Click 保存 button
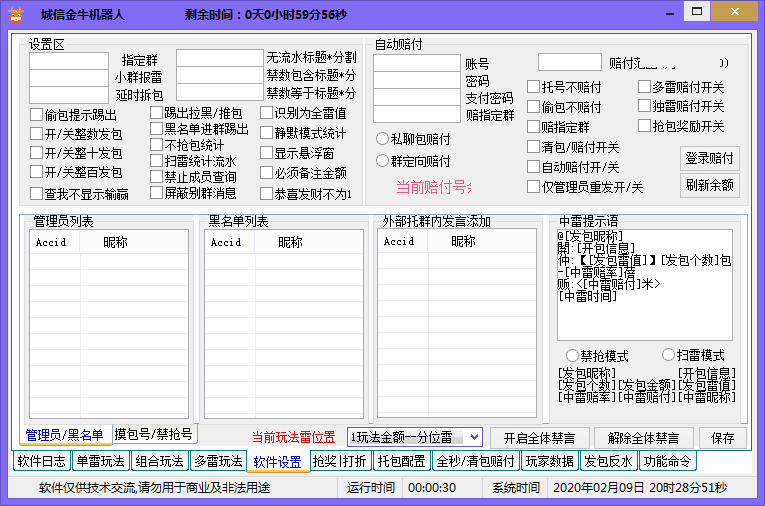The image size is (765, 506). point(723,438)
